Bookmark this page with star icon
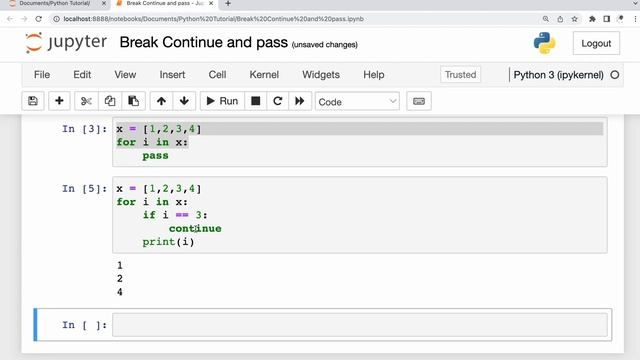 click(574, 19)
